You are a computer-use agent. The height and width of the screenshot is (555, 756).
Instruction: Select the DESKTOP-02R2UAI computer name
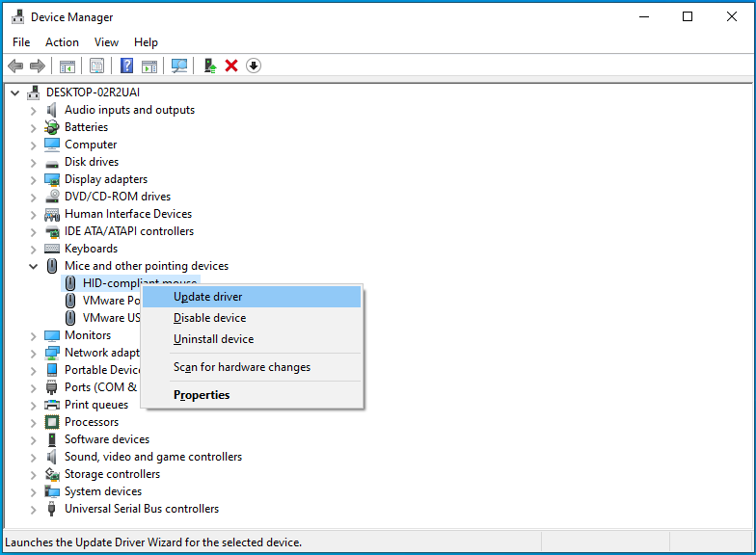pos(93,92)
